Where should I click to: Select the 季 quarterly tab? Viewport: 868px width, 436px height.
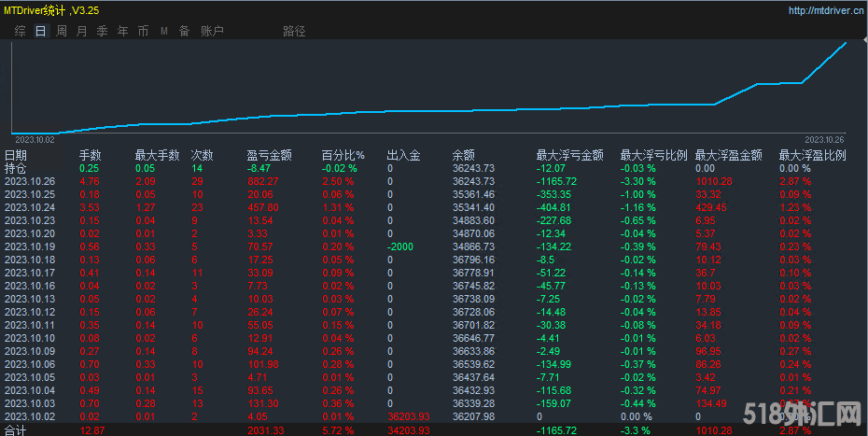click(102, 31)
